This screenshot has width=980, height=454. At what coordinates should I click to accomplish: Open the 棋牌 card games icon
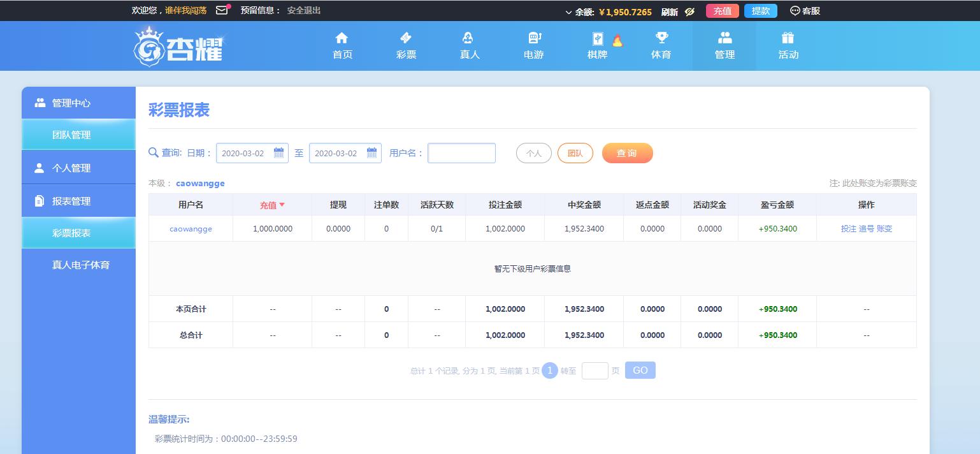[598, 38]
